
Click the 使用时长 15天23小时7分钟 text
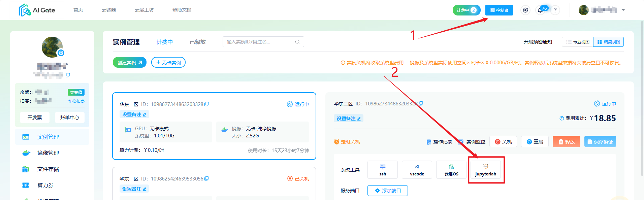click(279, 151)
